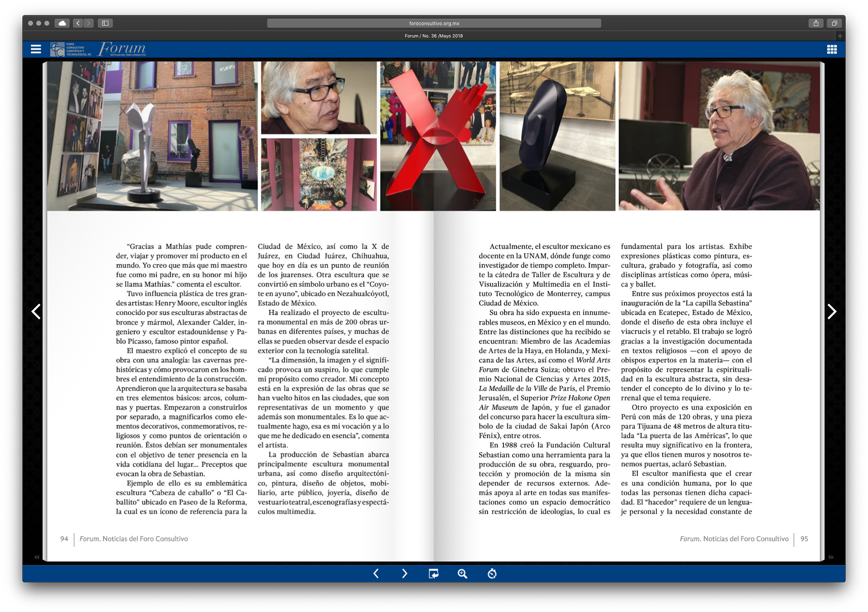Click the red X sculpture photo
Image resolution: width=868 pixels, height=612 pixels.
pyautogui.click(x=438, y=136)
